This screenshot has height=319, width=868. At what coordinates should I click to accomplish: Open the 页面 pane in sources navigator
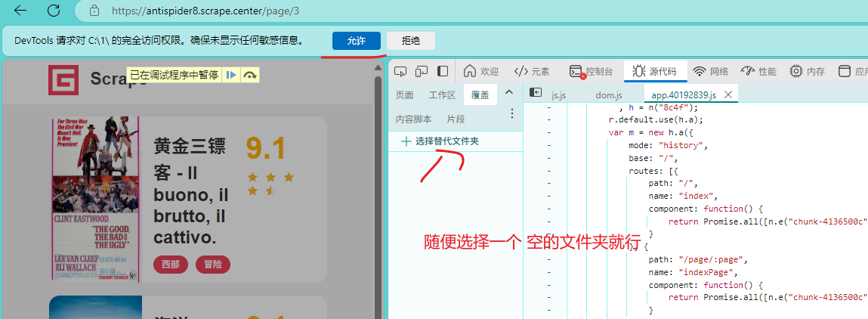405,94
